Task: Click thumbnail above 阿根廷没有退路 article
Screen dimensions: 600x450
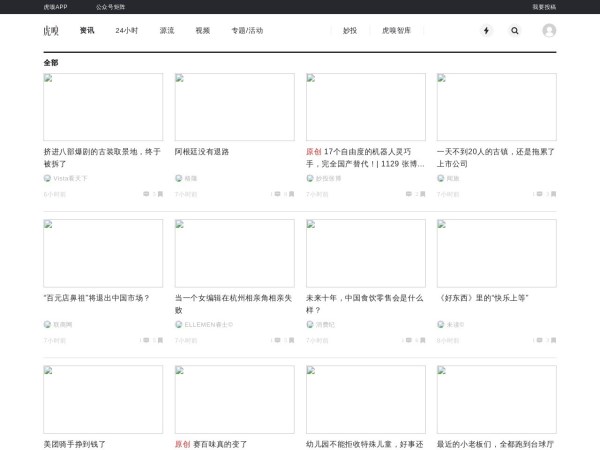Action: pos(234,107)
